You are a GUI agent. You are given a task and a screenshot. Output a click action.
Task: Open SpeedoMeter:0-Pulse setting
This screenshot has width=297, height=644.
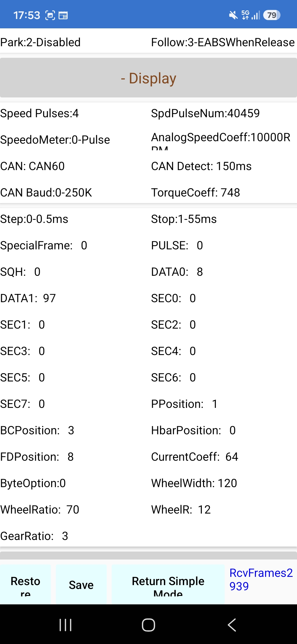pyautogui.click(x=55, y=140)
